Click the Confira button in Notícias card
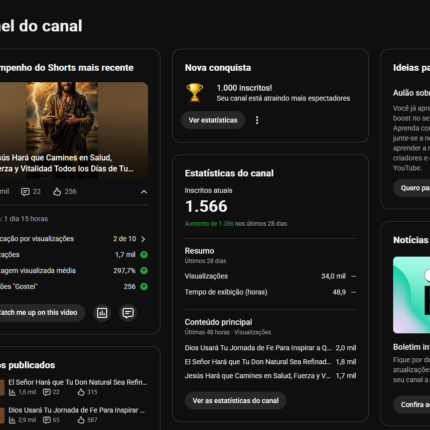Viewport: 430px width, 430px height. coord(412,404)
